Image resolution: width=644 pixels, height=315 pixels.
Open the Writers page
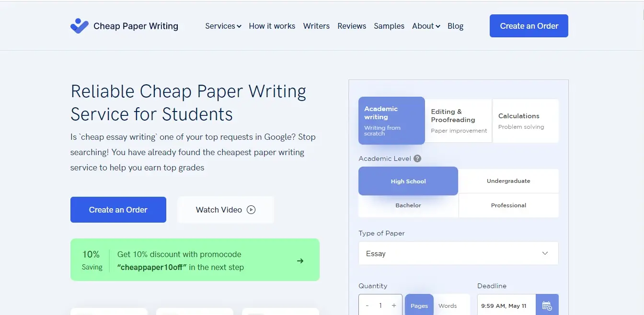tap(316, 26)
